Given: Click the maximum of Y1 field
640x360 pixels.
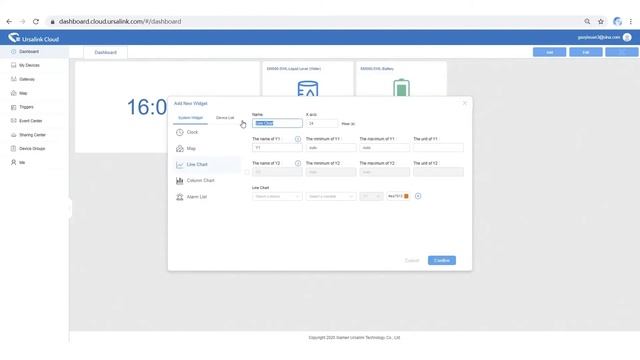Looking at the screenshot, I should (384, 148).
